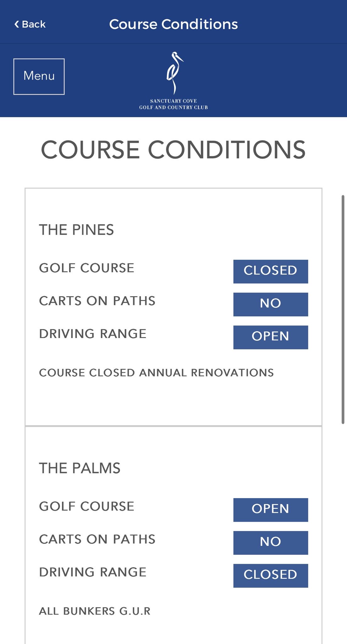Select The Palms section heading

tap(80, 468)
